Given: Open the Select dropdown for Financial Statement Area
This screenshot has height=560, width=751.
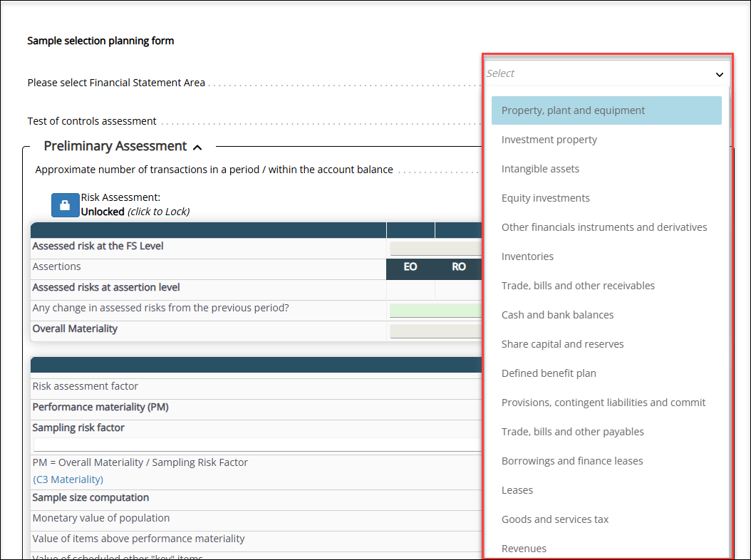Looking at the screenshot, I should point(606,73).
